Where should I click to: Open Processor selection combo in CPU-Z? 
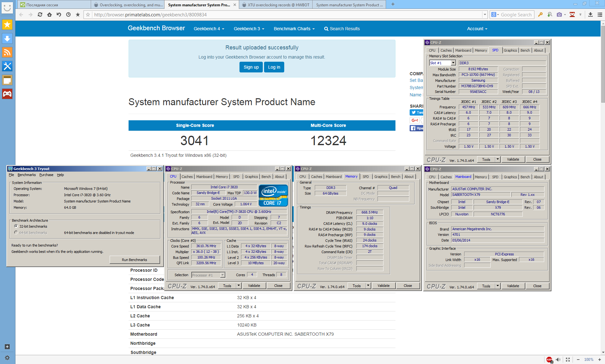pyautogui.click(x=208, y=275)
